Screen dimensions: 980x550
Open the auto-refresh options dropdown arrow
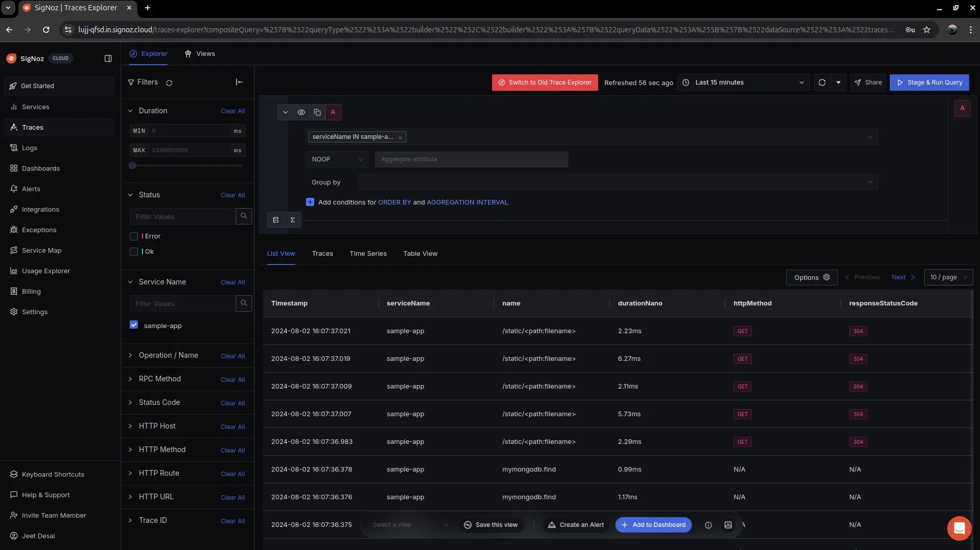point(839,83)
